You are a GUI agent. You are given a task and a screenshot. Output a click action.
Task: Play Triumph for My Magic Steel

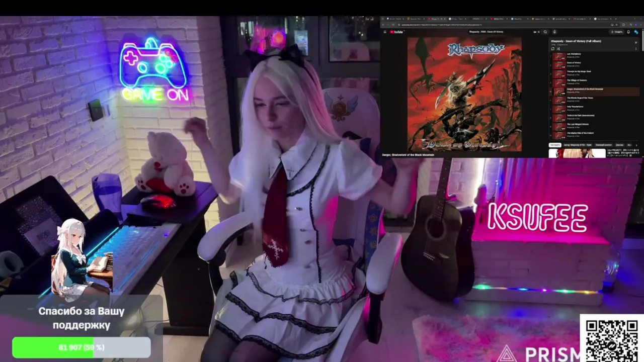coord(594,74)
